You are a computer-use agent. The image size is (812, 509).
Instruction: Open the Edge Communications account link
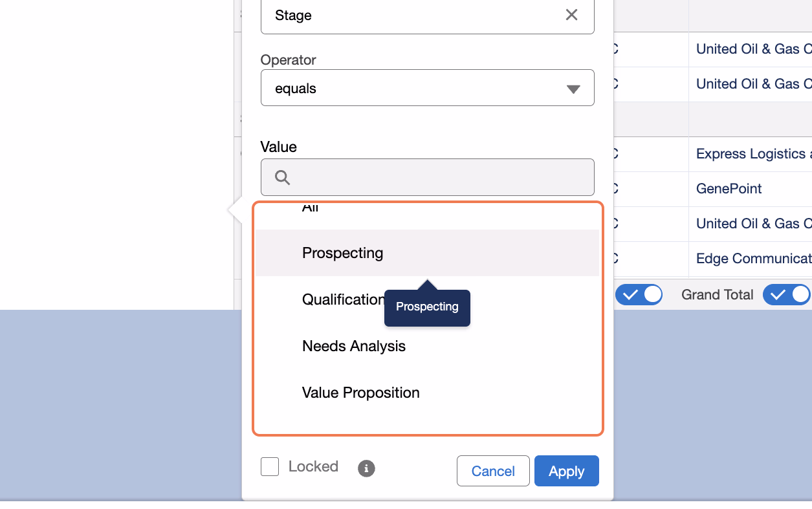point(753,259)
